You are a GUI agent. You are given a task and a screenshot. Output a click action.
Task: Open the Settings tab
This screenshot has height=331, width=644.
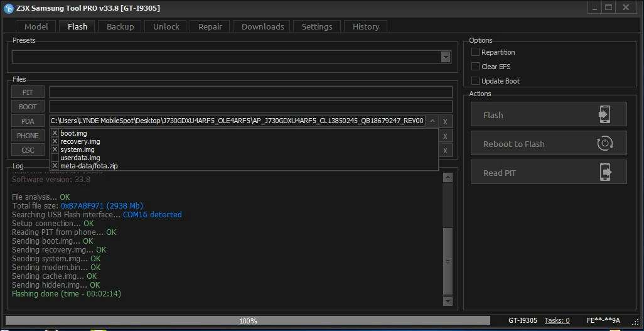(316, 27)
